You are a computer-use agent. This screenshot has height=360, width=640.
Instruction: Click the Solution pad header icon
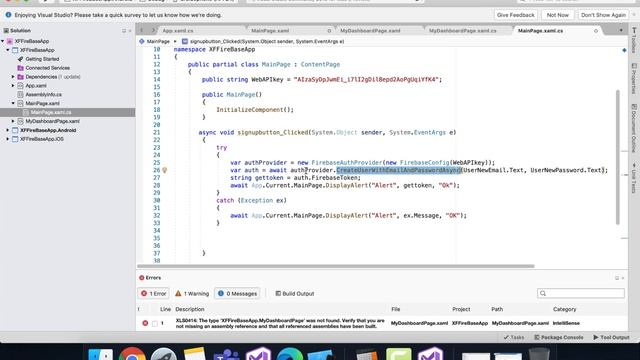click(6, 31)
